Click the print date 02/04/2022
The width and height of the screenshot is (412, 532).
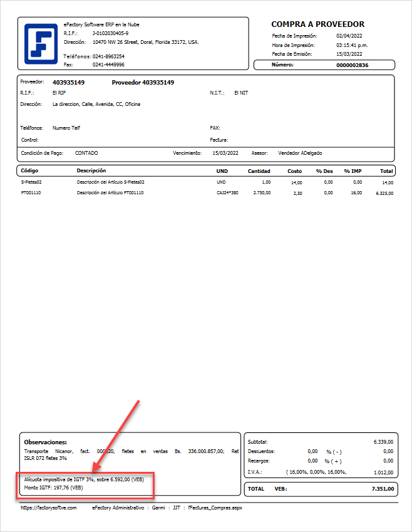pos(349,36)
